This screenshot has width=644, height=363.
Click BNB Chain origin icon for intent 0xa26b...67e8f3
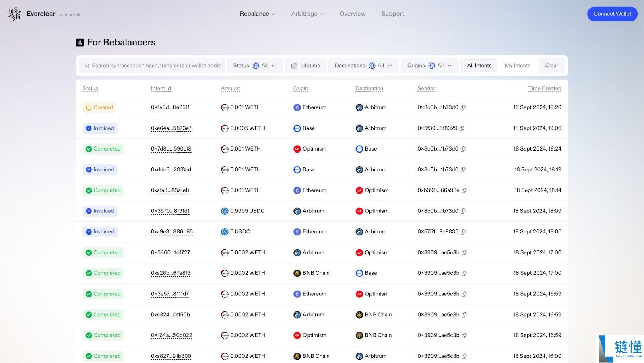point(297,273)
